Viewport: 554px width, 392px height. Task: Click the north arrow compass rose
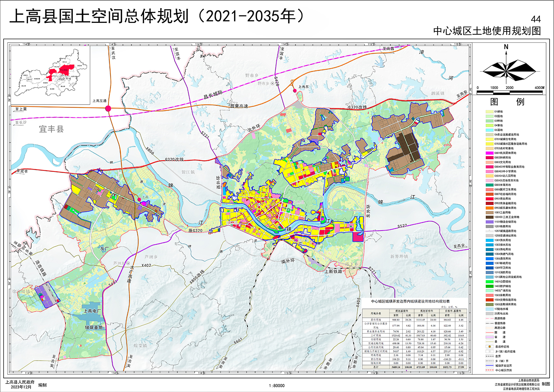[x=506, y=69]
